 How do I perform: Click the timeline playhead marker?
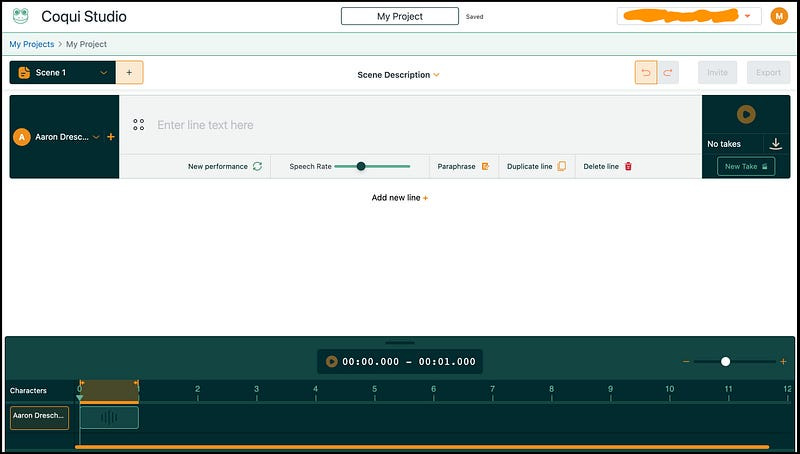coord(80,398)
